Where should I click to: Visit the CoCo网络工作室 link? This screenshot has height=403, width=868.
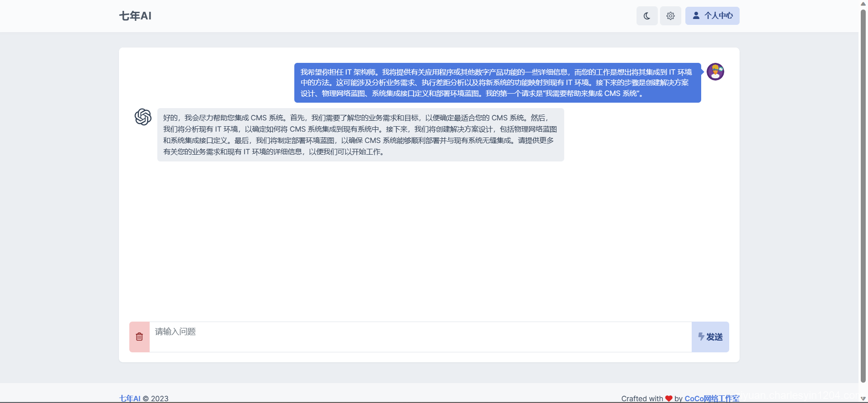pos(712,398)
